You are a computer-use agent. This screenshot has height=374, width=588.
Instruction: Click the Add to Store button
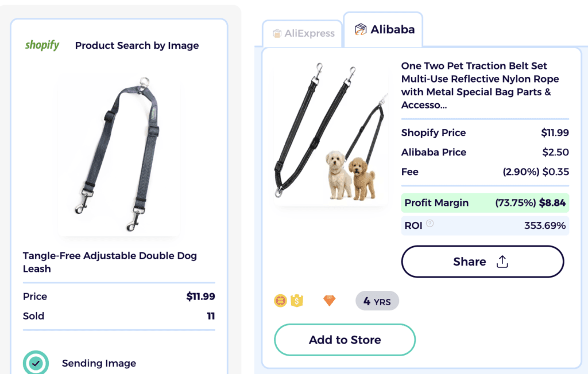(x=345, y=340)
